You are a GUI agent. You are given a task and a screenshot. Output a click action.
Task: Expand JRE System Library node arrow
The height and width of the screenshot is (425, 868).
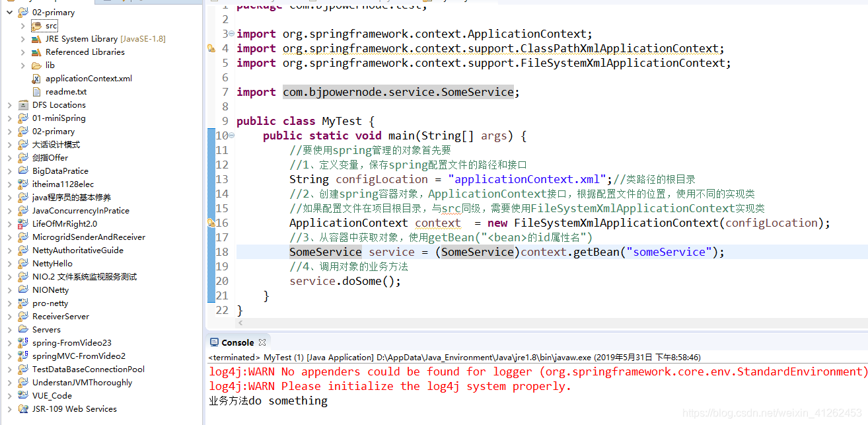(x=22, y=39)
